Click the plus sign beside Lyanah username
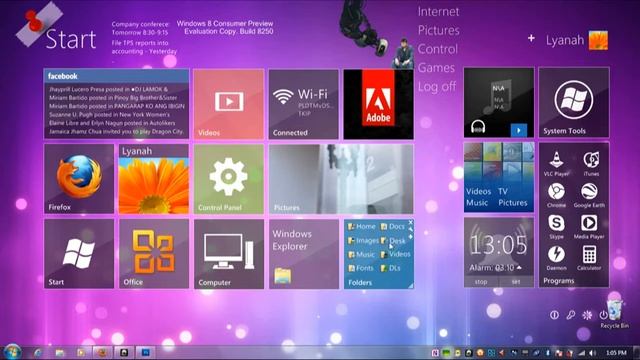The image size is (640, 360). point(531,38)
